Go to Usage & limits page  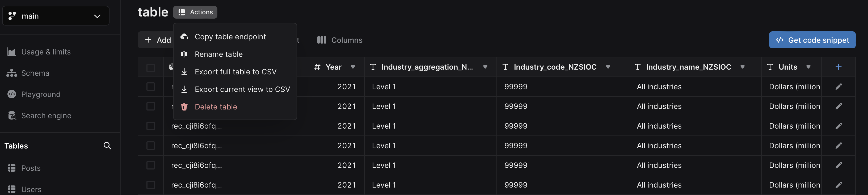coord(46,52)
